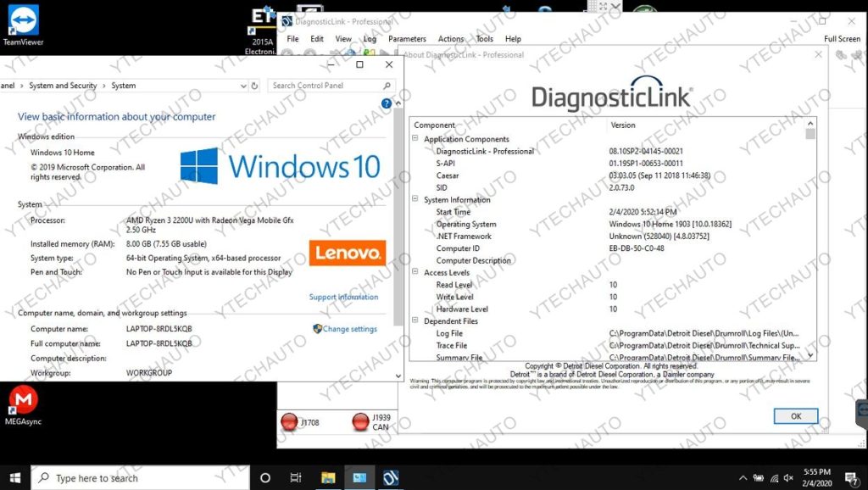Open Cortana from the taskbar
Viewport: 868px width, 490px height.
click(x=265, y=478)
